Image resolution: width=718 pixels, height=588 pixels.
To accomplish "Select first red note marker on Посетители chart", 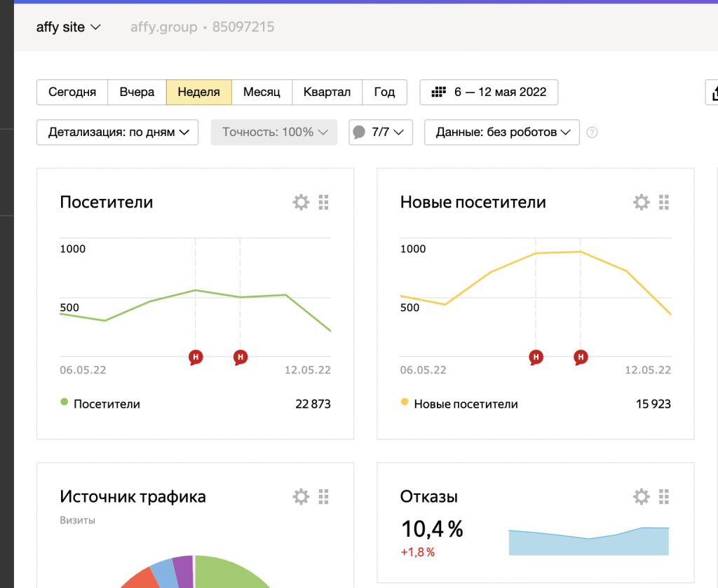I will [x=196, y=357].
